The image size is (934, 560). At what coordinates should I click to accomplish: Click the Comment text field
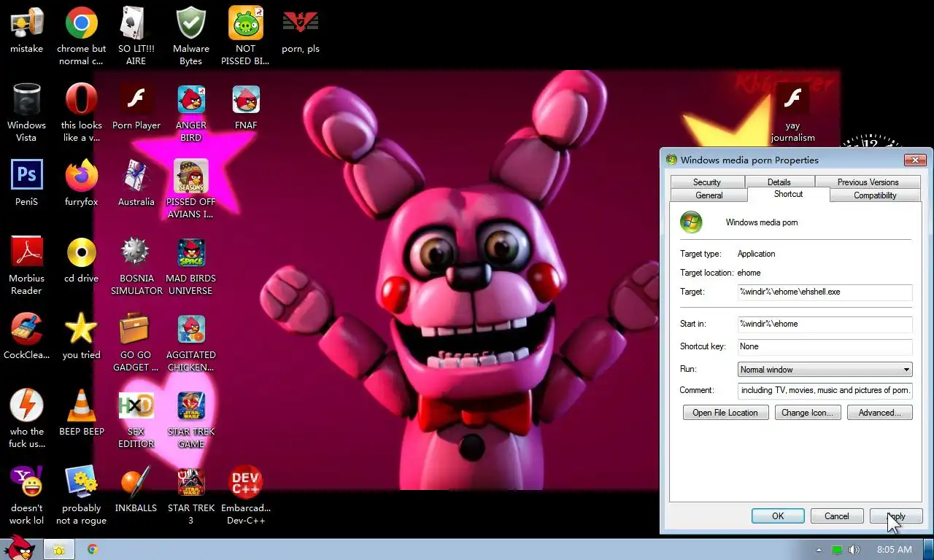point(825,390)
